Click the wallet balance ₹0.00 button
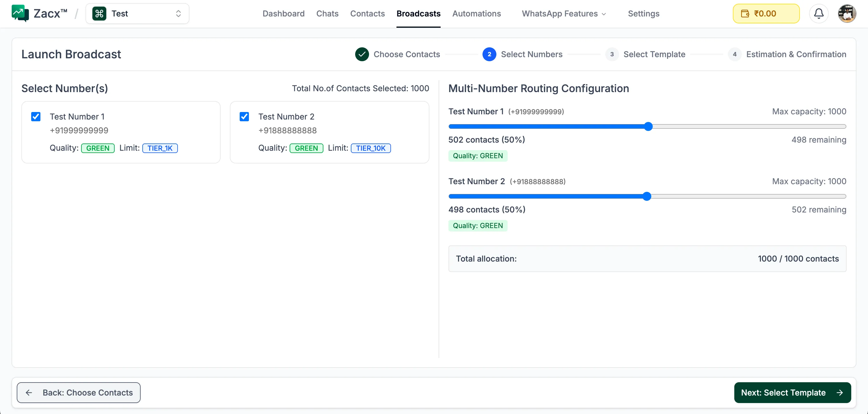The width and height of the screenshot is (868, 414). point(766,14)
